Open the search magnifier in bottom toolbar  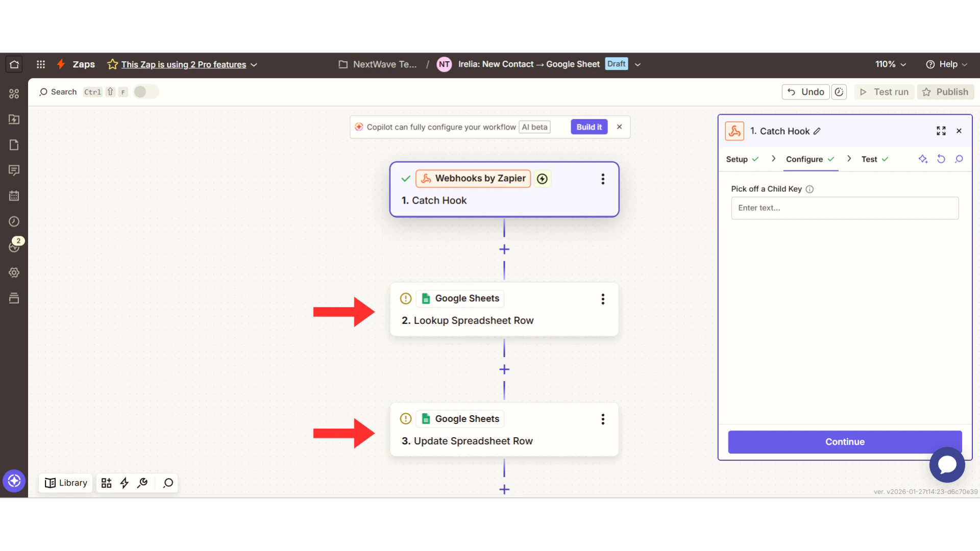167,483
